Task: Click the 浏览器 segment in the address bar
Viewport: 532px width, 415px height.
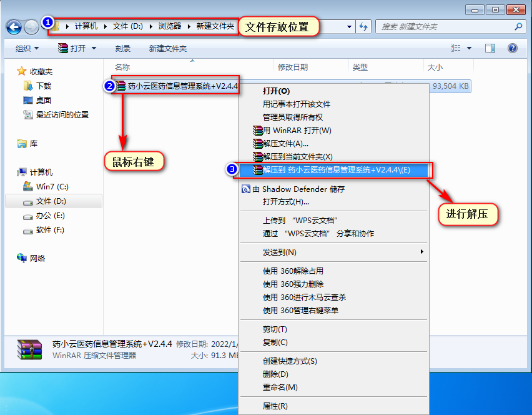Action: click(x=170, y=26)
